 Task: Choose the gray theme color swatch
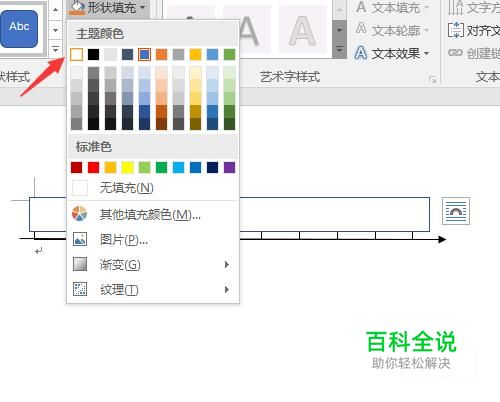coord(179,54)
